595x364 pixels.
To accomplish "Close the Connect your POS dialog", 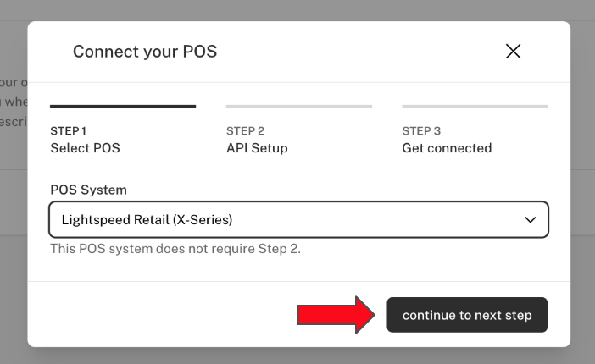I will (513, 52).
